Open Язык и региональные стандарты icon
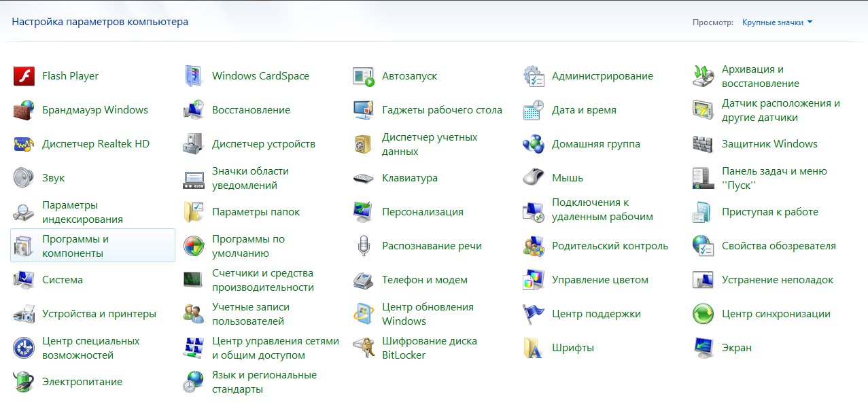The width and height of the screenshot is (868, 411). tap(194, 382)
